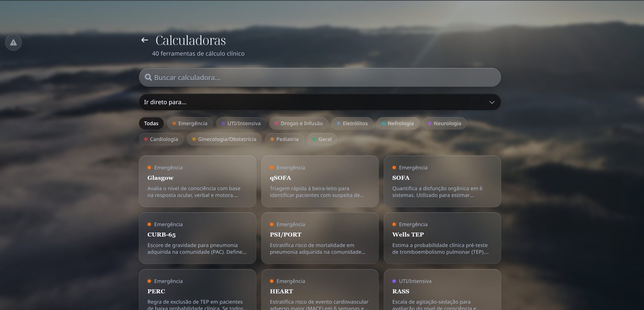644x310 pixels.
Task: Select the Todas filter chip
Action: [x=151, y=123]
